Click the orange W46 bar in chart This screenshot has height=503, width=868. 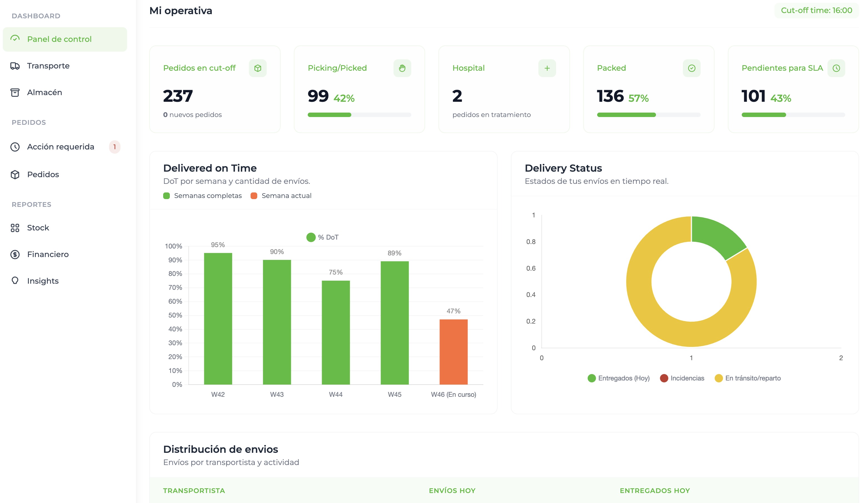pyautogui.click(x=453, y=352)
